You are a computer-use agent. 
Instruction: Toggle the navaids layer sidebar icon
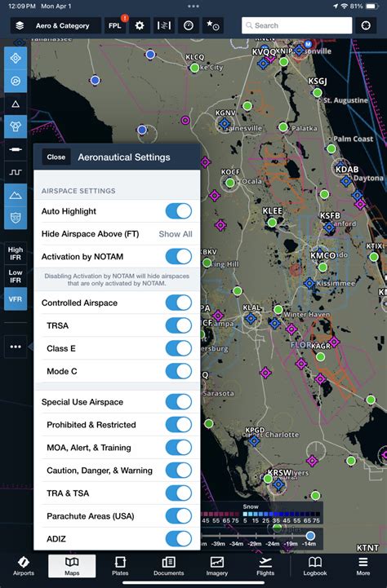(16, 81)
